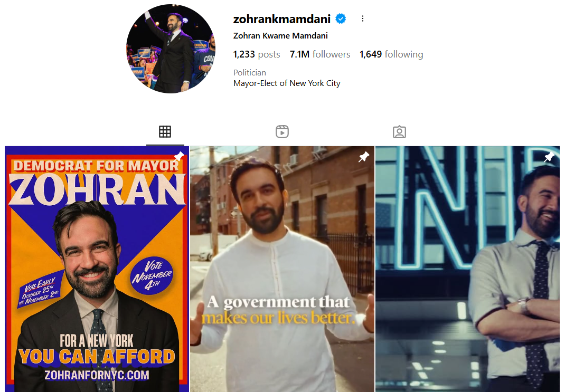565x392 pixels.
Task: Open the circular profile picture
Action: 171,49
